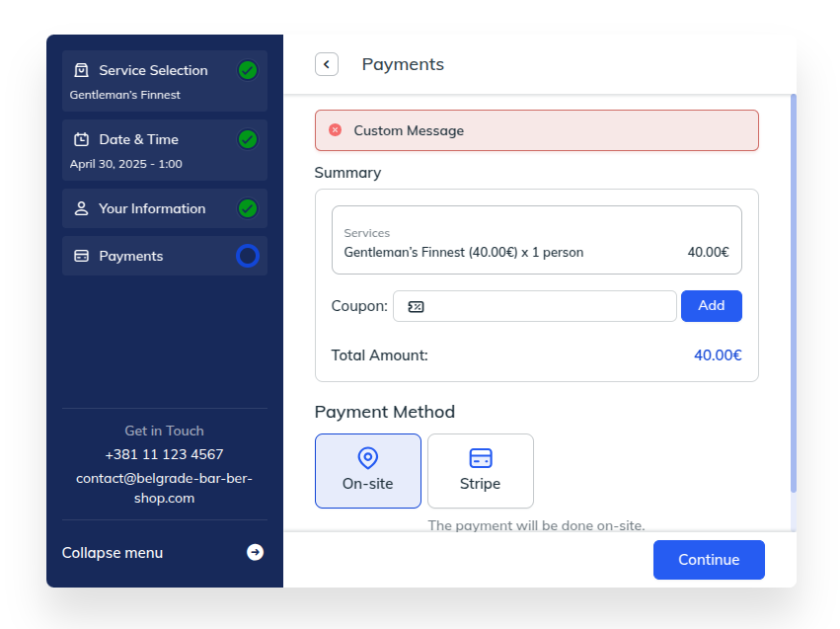The height and width of the screenshot is (629, 840).
Task: Click the blue circle indicator on Payments step
Action: [248, 256]
